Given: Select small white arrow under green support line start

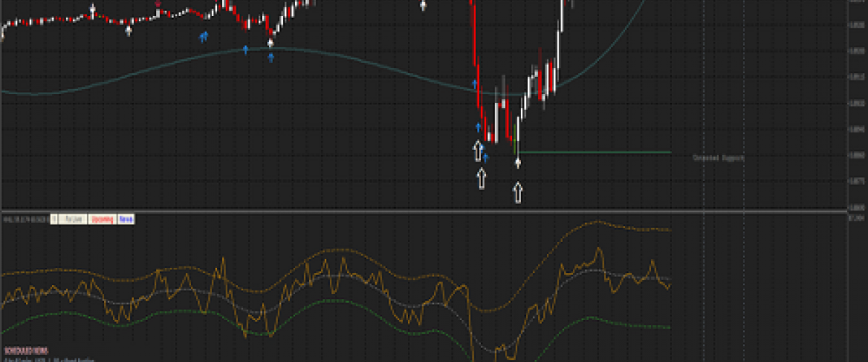Looking at the screenshot, I should (x=518, y=163).
